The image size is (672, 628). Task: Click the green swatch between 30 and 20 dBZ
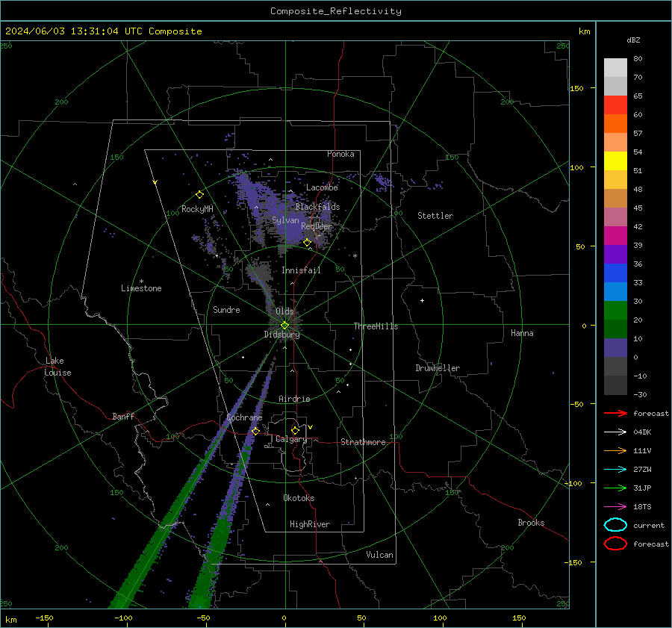pyautogui.click(x=615, y=311)
